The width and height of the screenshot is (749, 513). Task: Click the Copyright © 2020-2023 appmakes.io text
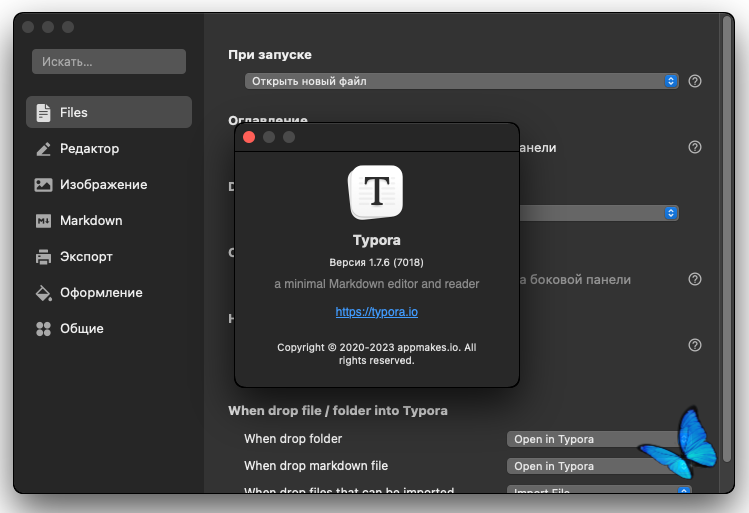click(x=376, y=353)
